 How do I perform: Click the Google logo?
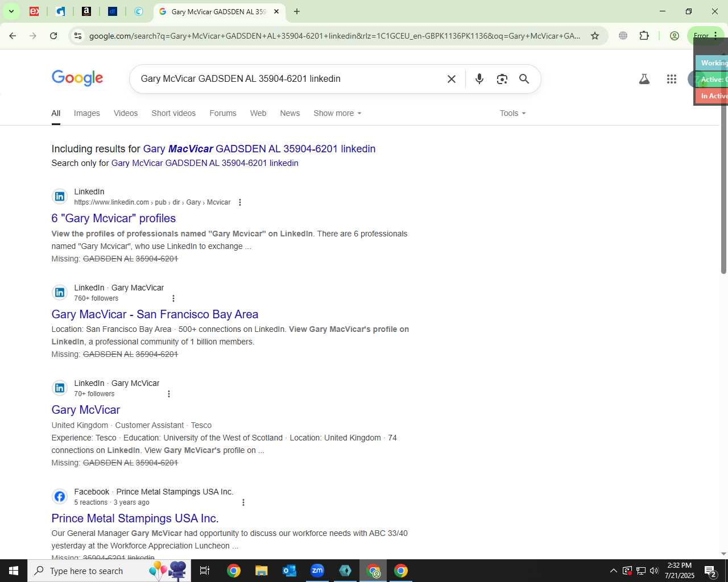[x=77, y=78]
